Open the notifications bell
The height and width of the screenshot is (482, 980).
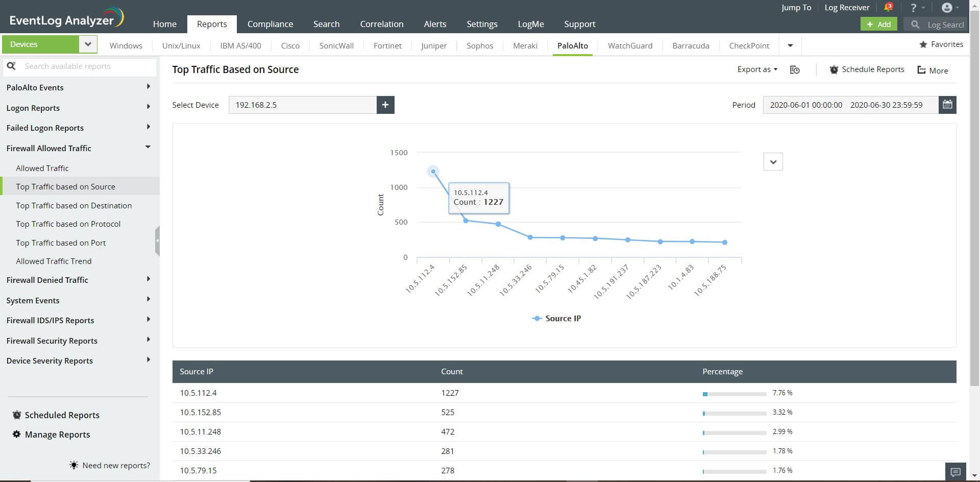pyautogui.click(x=888, y=7)
